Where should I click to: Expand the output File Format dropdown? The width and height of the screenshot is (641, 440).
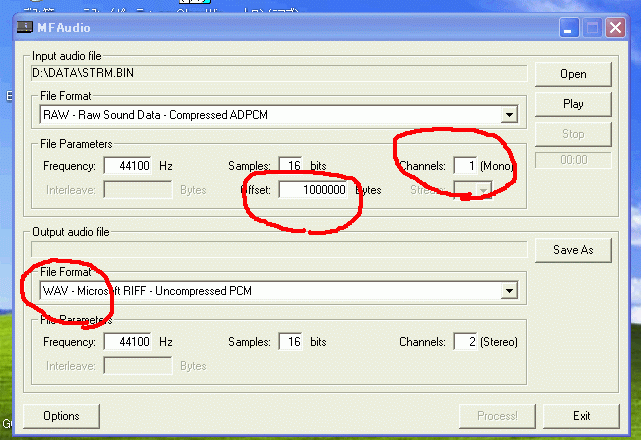pyautogui.click(x=509, y=291)
